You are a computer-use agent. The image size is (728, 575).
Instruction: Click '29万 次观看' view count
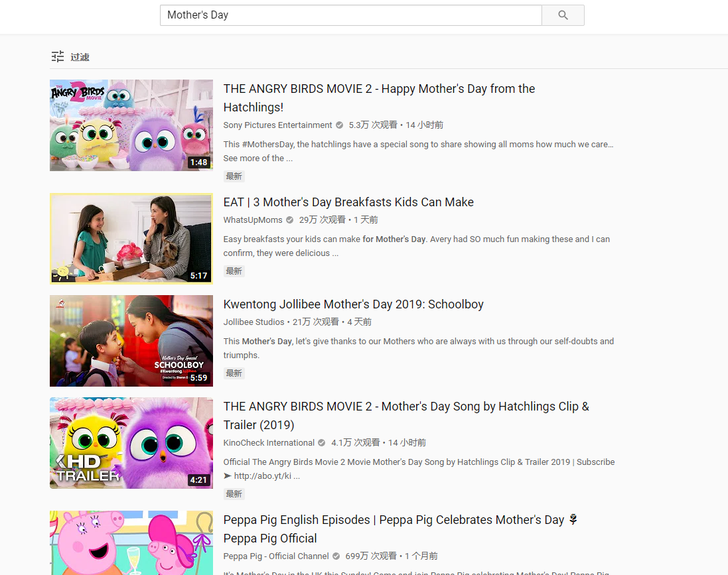[x=323, y=220]
